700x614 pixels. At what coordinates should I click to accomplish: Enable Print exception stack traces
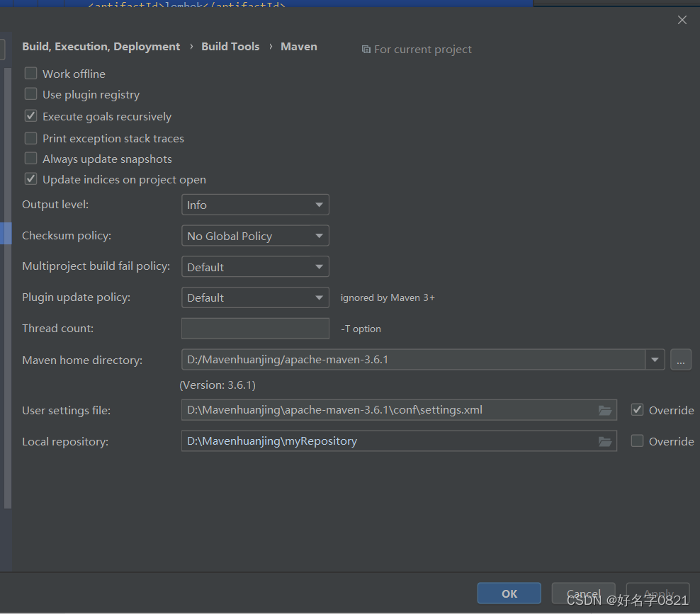[x=30, y=138]
